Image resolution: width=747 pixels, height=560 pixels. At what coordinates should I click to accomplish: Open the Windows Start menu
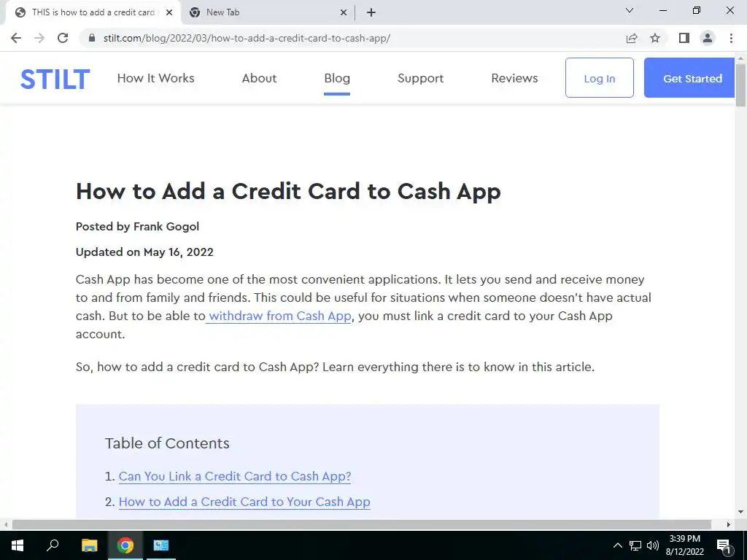click(18, 545)
